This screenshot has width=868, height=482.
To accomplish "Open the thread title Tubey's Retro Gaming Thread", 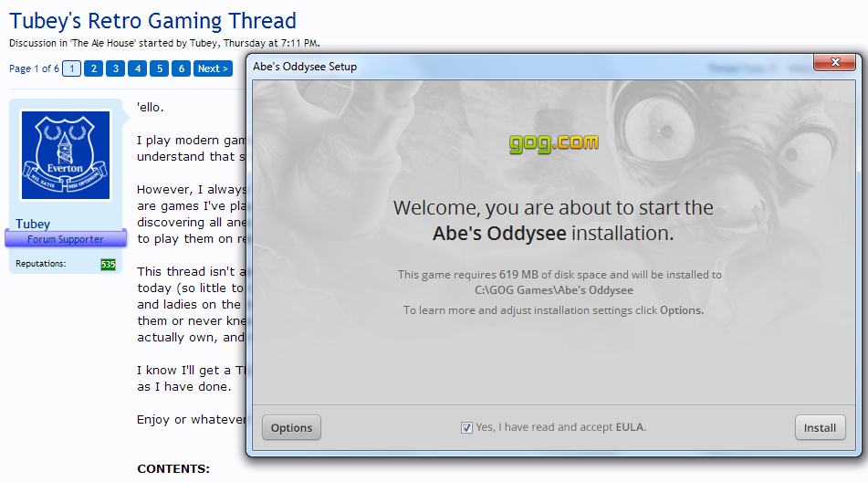I will 152,21.
